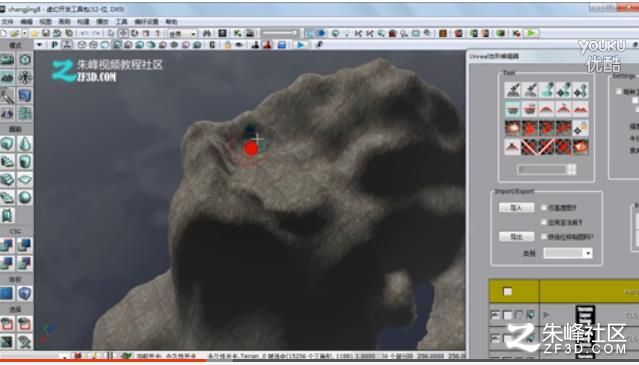The image size is (639, 365).
Task: Select the first Paint tool in the terrain Tool grid
Action: pos(512,90)
